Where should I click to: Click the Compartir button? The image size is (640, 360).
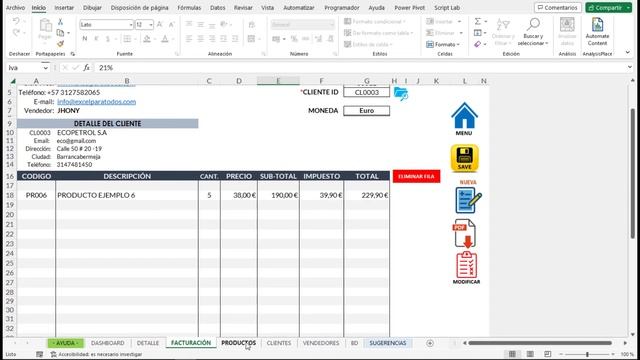(605, 8)
